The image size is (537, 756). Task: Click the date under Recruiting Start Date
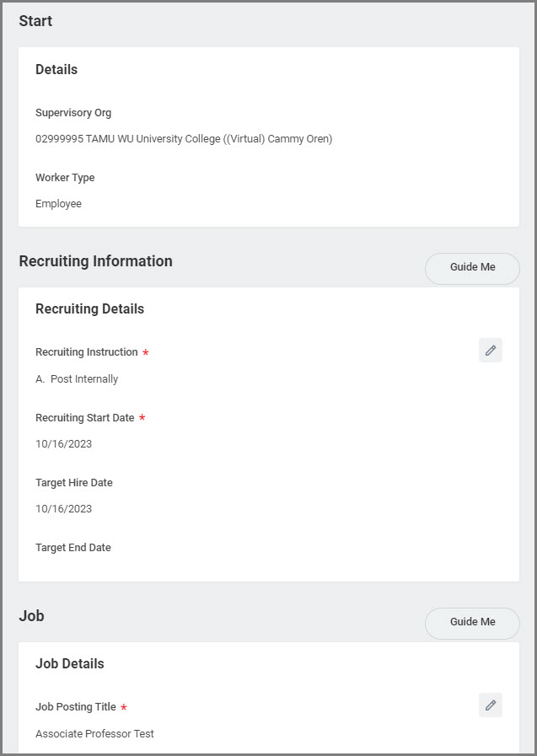(x=63, y=444)
